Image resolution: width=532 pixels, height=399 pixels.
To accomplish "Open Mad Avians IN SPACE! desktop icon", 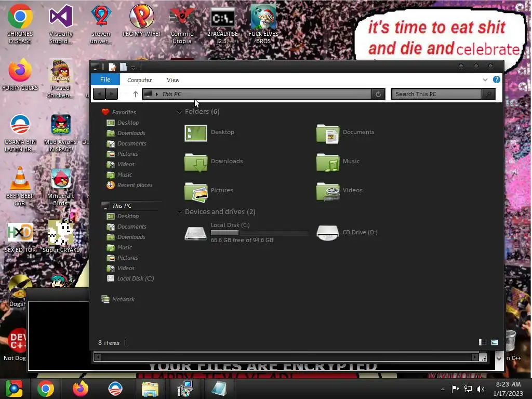I will 60,132.
